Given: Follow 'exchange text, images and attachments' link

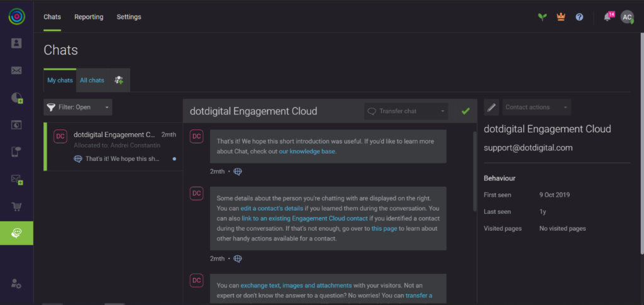Looking at the screenshot, I should (296, 286).
